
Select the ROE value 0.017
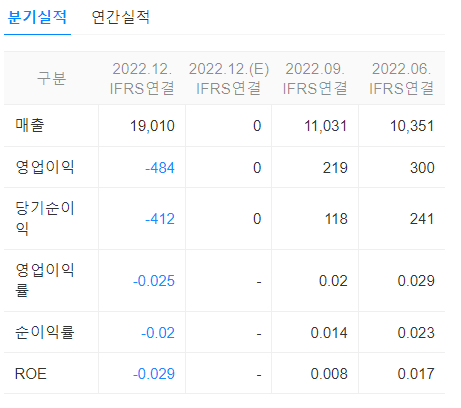416,374
